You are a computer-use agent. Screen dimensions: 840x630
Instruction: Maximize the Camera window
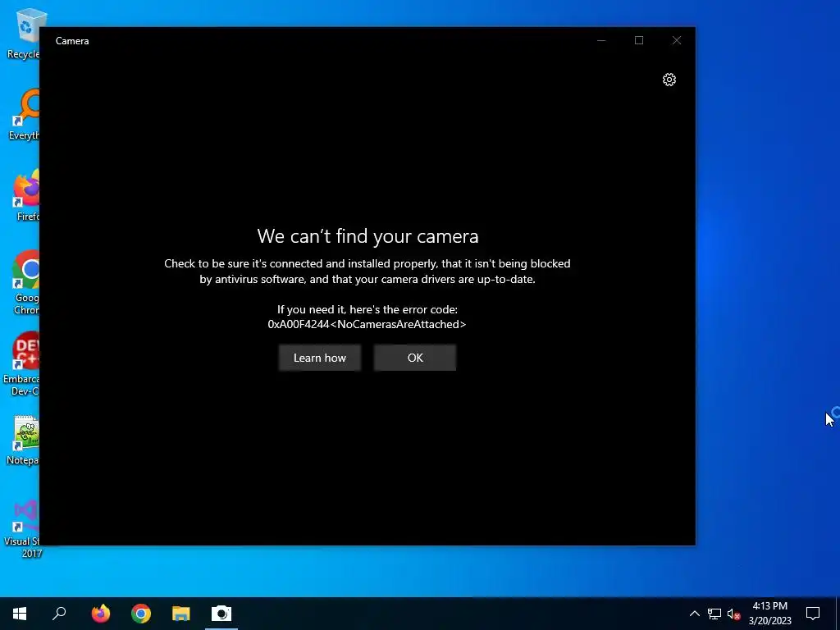639,41
